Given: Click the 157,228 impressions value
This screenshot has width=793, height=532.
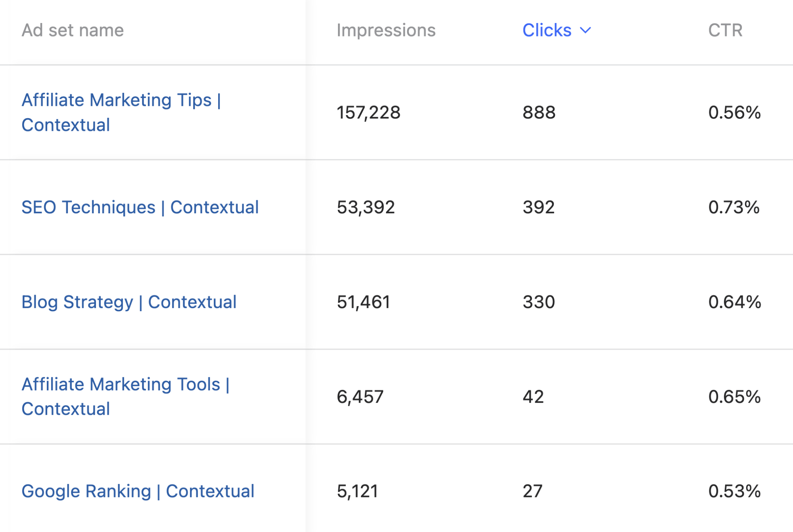Looking at the screenshot, I should click(369, 112).
